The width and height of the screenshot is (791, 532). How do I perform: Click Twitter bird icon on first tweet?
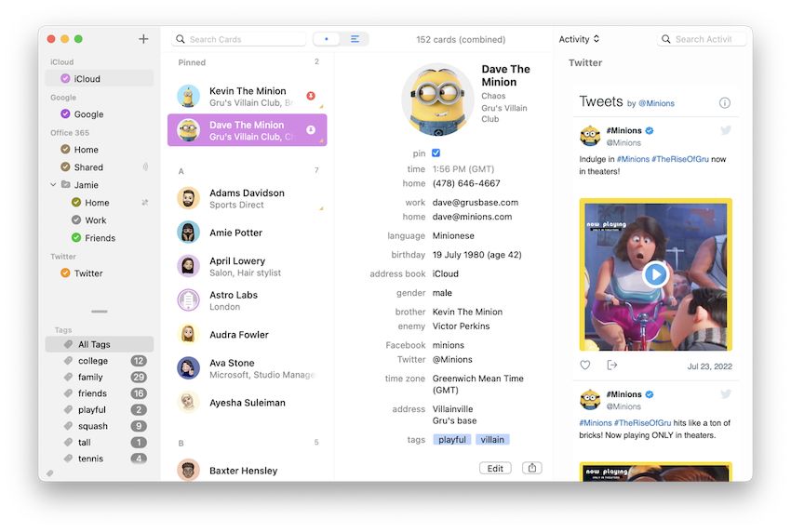point(726,130)
